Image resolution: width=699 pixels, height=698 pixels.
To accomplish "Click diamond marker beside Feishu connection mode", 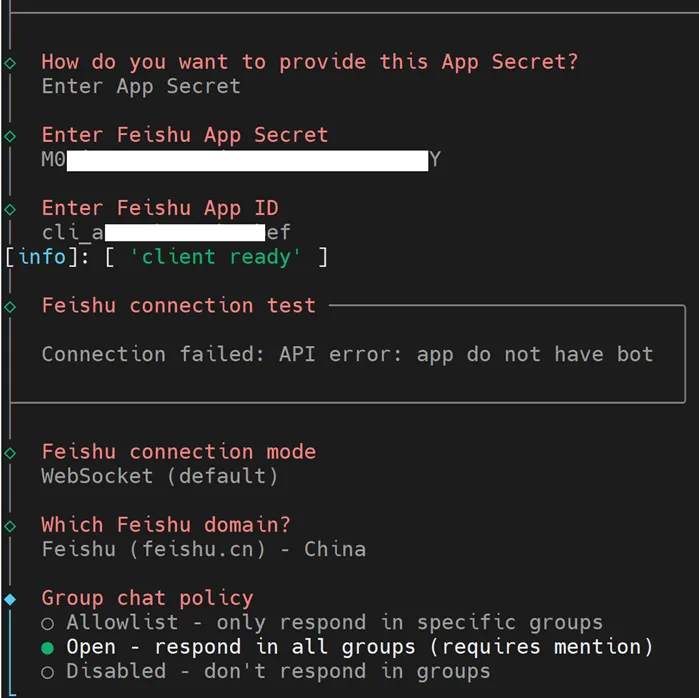I will tap(10, 453).
